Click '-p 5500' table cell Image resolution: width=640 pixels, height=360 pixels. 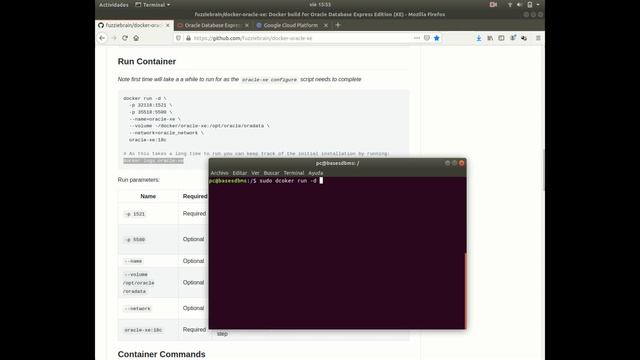148,240
